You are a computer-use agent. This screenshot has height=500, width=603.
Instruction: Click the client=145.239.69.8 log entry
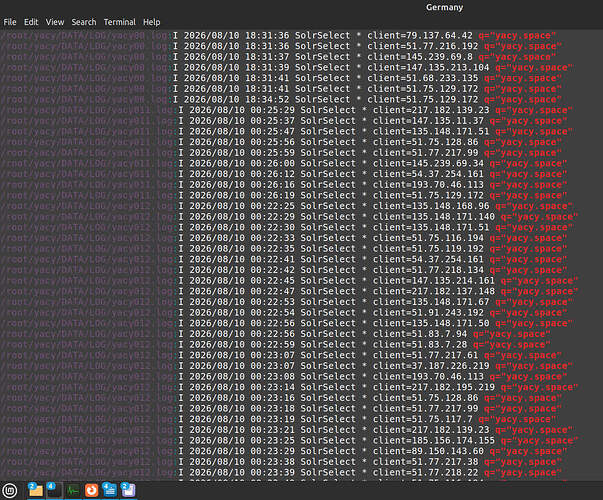click(420, 57)
